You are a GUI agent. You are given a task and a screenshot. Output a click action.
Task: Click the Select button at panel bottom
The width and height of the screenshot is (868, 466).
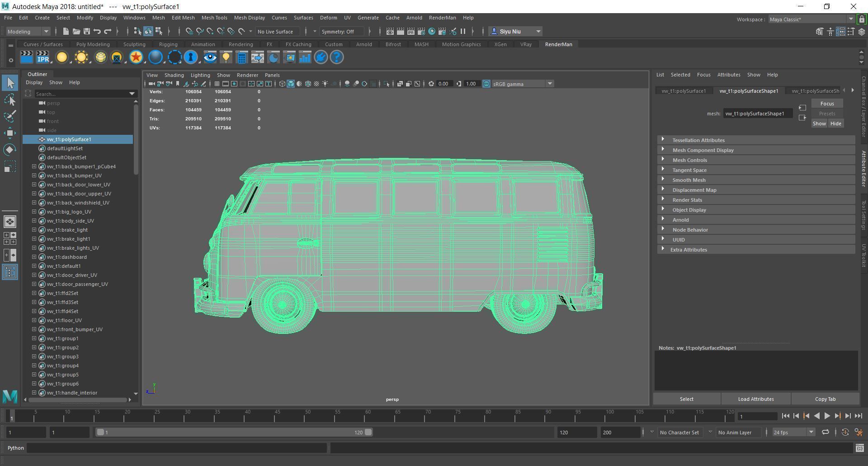[x=686, y=399]
